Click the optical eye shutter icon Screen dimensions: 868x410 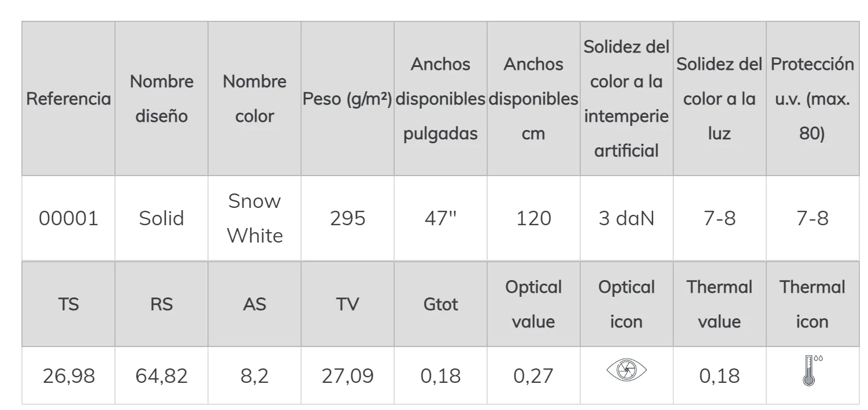tap(626, 370)
